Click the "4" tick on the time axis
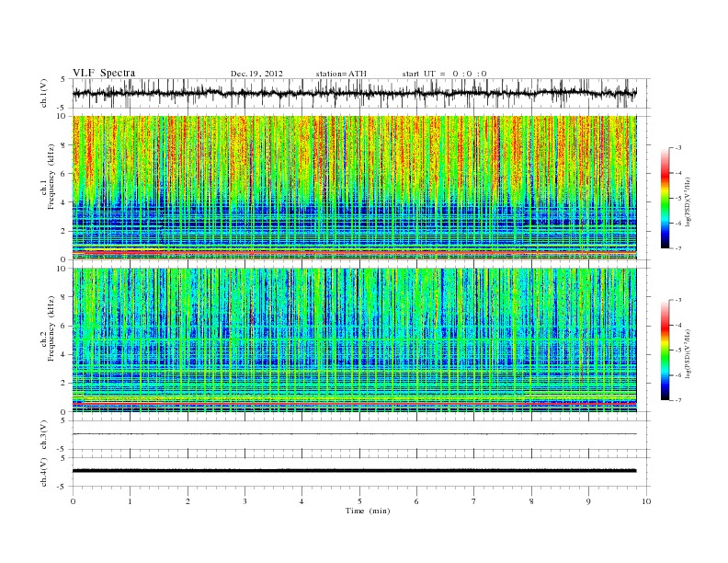 301,501
